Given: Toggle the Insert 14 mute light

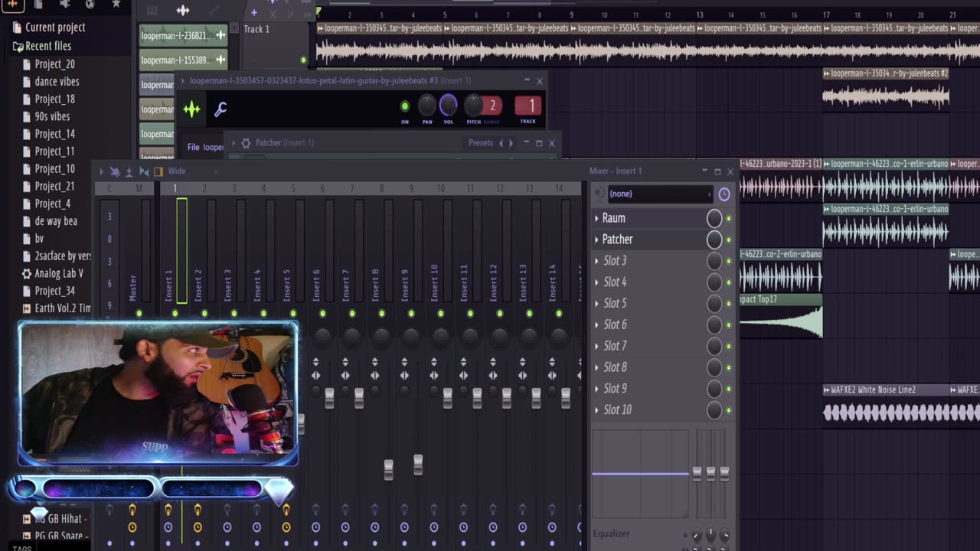Looking at the screenshot, I should [x=559, y=314].
